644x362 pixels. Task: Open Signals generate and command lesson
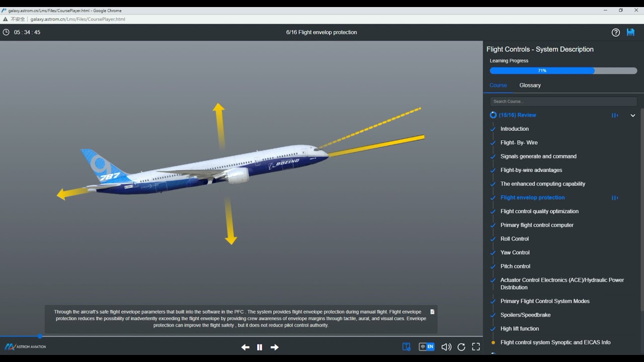click(538, 156)
